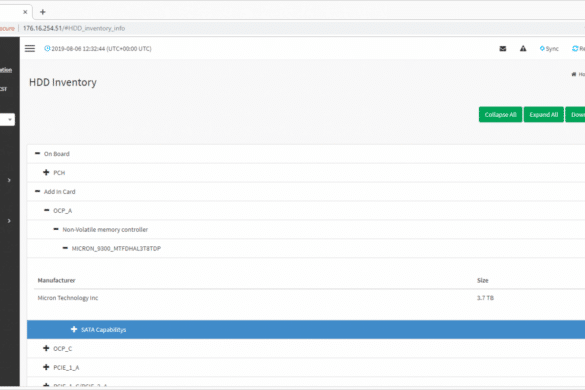The height and width of the screenshot is (390, 585).
Task: Expand the PCH node
Action: 46,172
